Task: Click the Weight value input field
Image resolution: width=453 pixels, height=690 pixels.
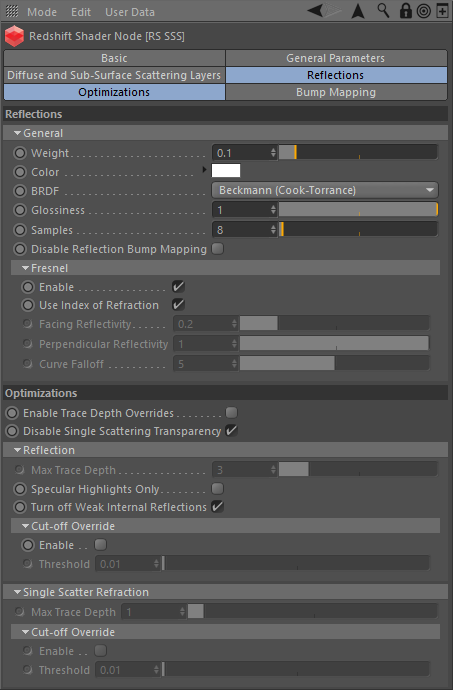Action: tap(241, 153)
